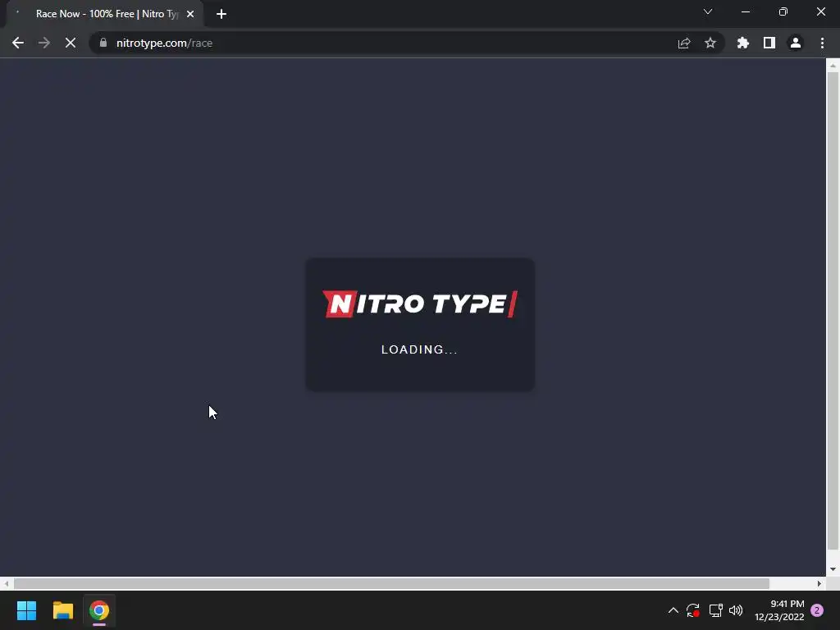Restore down the Chrome window
Screen dimensions: 840x630
click(783, 11)
